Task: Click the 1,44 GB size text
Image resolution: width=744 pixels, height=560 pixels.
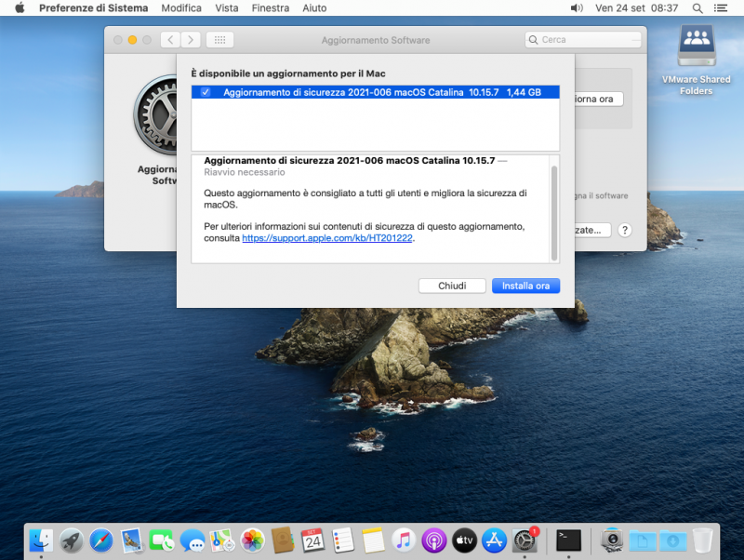Action: click(524, 92)
